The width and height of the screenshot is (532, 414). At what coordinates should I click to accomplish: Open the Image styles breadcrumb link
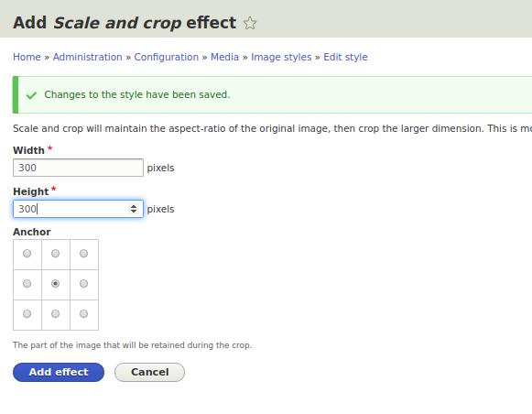tap(281, 57)
